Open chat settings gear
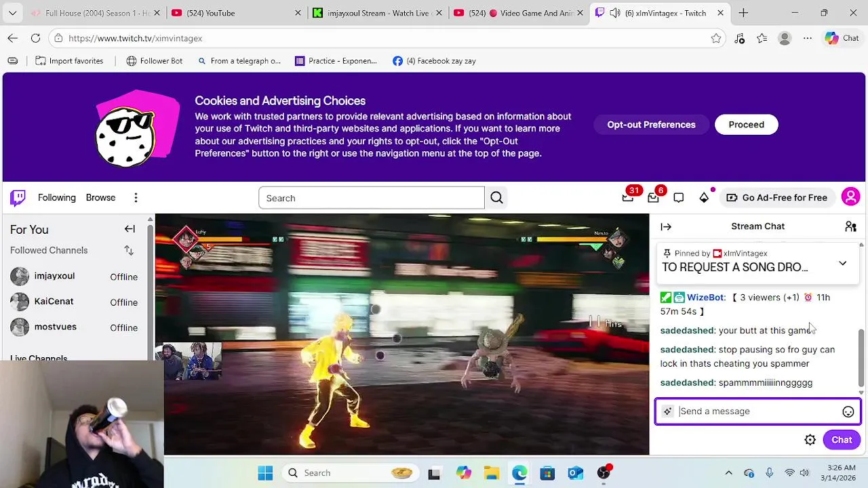Screen dimensions: 868x488 point(810,440)
